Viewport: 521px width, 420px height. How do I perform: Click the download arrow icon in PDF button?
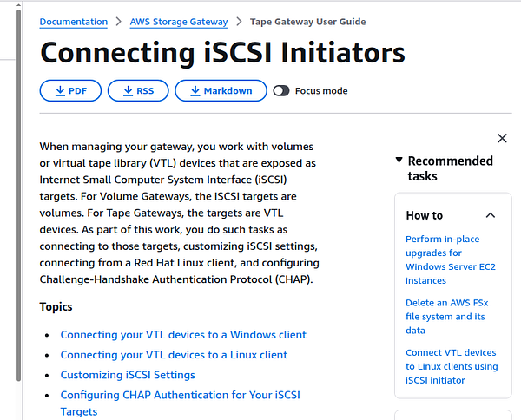click(x=60, y=90)
